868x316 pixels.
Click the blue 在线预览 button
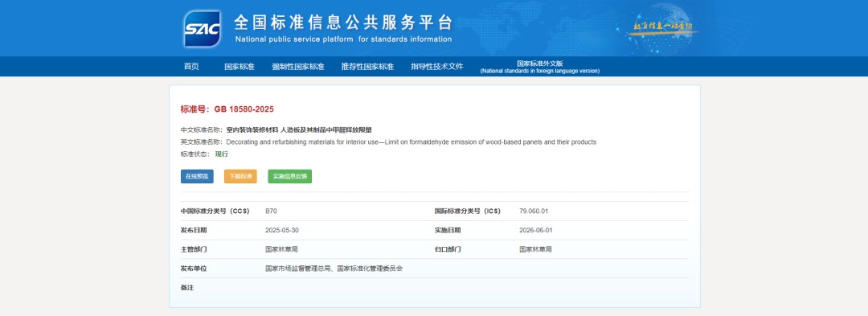click(197, 177)
